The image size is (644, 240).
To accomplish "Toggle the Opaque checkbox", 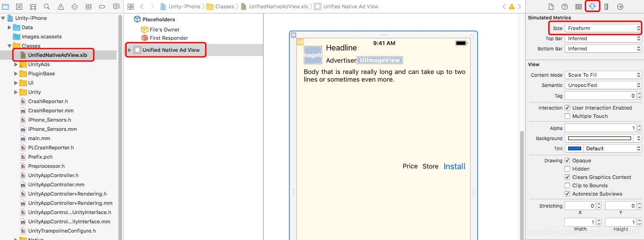I will tap(567, 160).
